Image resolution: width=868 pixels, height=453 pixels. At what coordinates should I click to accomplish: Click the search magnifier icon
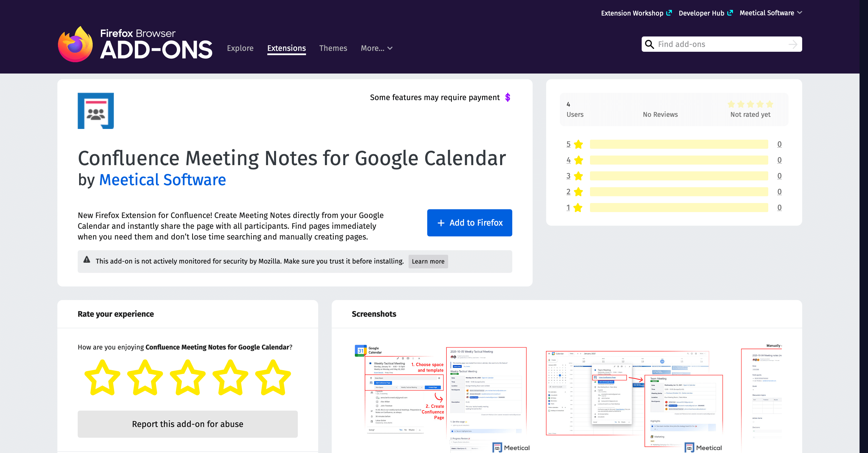(649, 44)
